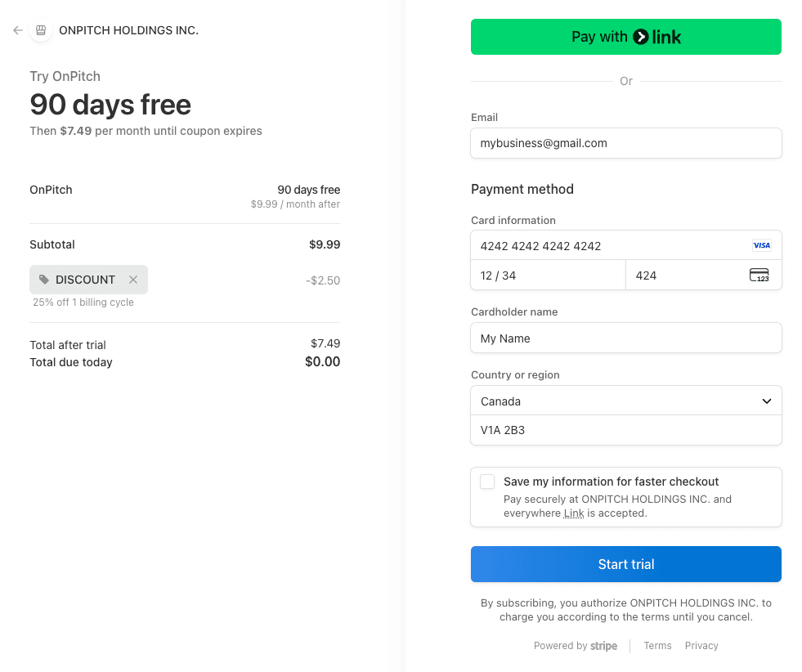This screenshot has width=802, height=672.
Task: Click the Canada dropdown chevron arrow
Action: click(767, 401)
